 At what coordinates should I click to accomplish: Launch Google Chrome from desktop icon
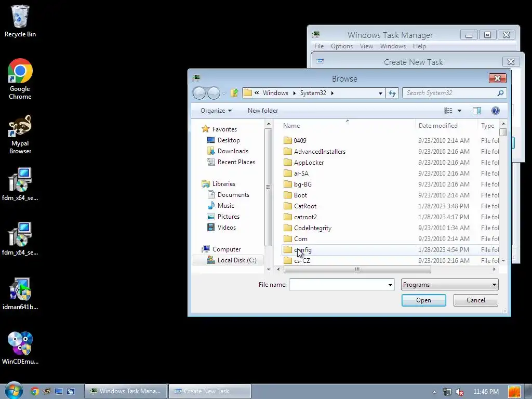click(x=20, y=79)
